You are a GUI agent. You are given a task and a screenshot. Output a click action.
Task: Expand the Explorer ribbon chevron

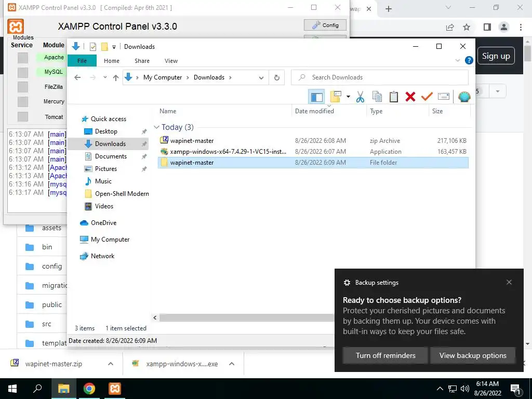457,60
